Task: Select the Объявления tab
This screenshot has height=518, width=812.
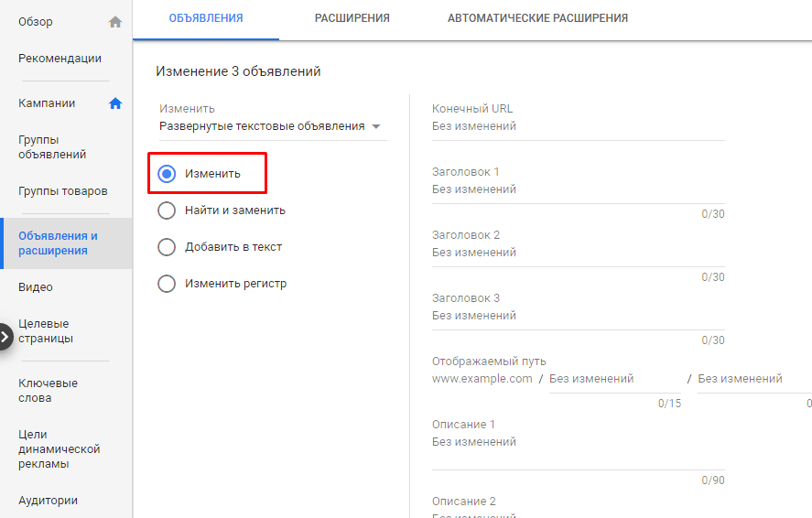Action: pyautogui.click(x=206, y=18)
